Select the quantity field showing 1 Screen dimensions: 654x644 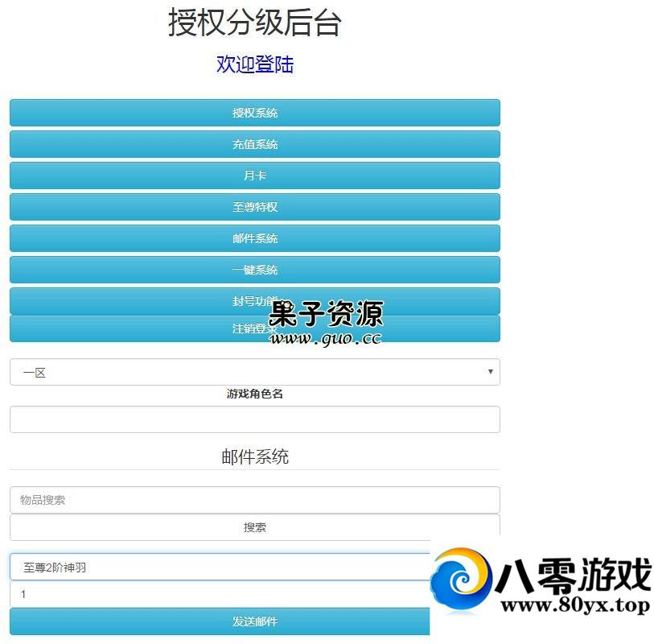[x=219, y=594]
